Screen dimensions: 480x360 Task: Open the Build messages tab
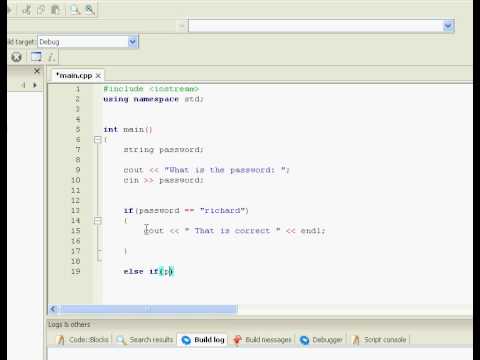point(263,340)
